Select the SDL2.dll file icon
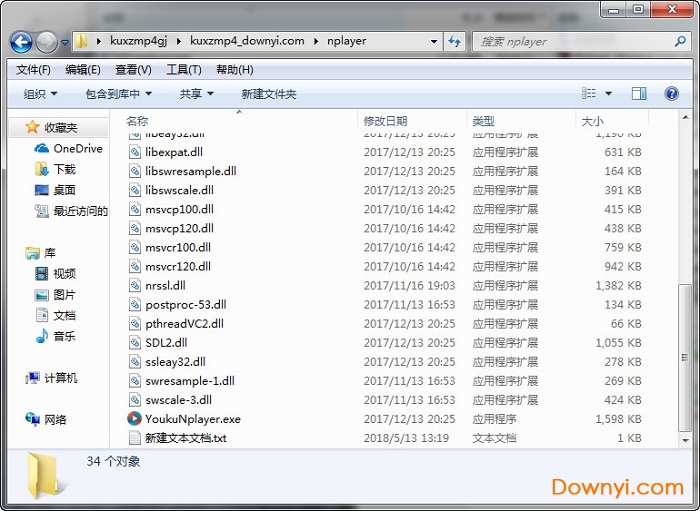The height and width of the screenshot is (511, 700). point(135,343)
